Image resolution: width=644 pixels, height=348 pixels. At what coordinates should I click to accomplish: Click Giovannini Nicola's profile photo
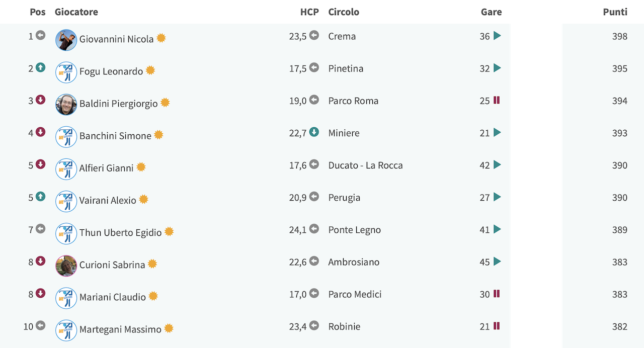point(66,40)
